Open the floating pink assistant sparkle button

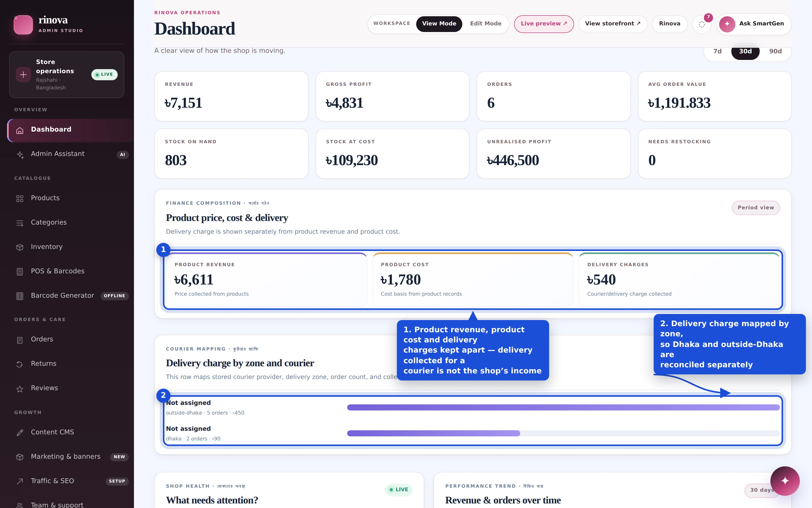[x=785, y=481]
